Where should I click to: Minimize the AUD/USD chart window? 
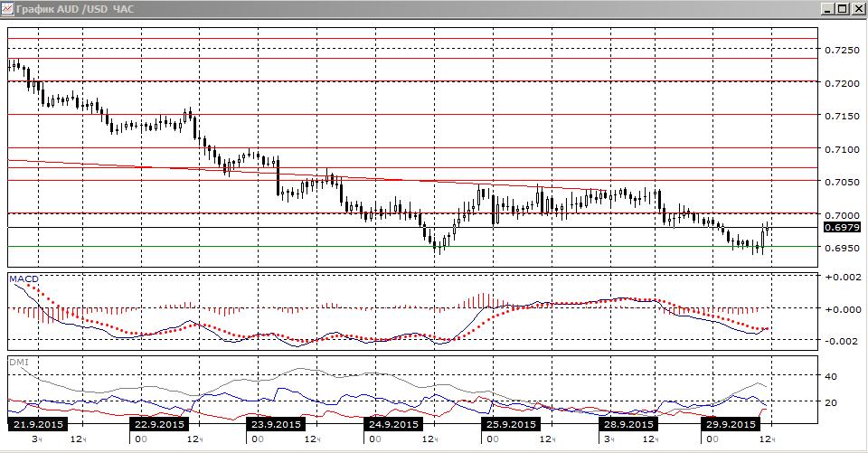(x=827, y=9)
